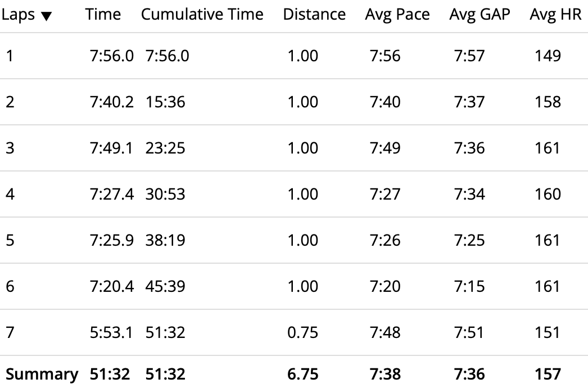Click the Avg Pace column header
This screenshot has width=588, height=388.
[397, 15]
